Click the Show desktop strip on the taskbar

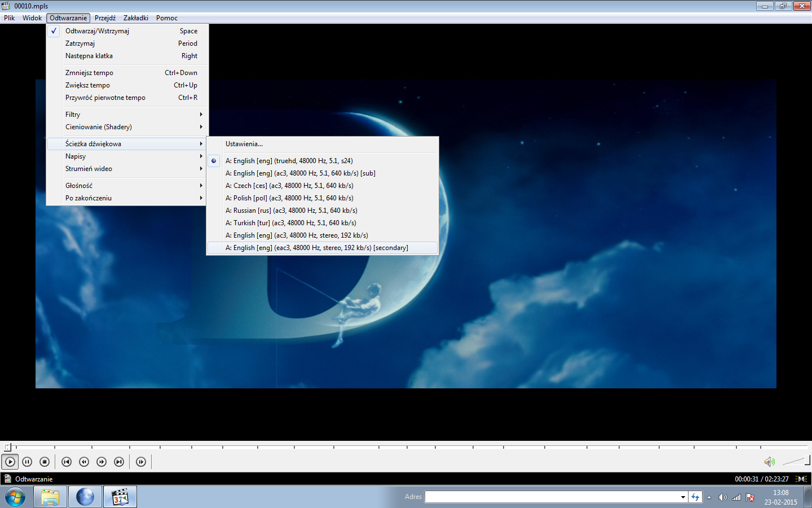[x=808, y=497]
